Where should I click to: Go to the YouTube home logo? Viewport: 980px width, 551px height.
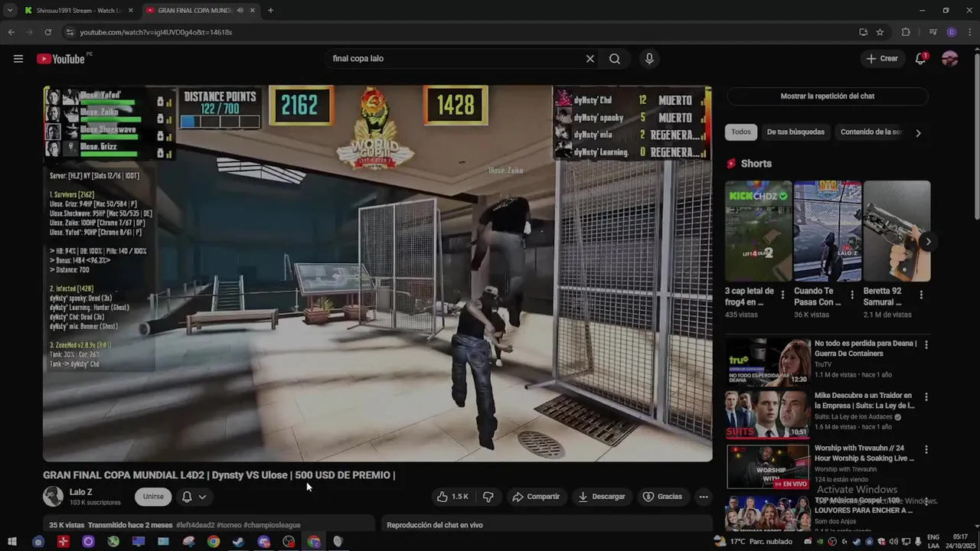point(60,59)
